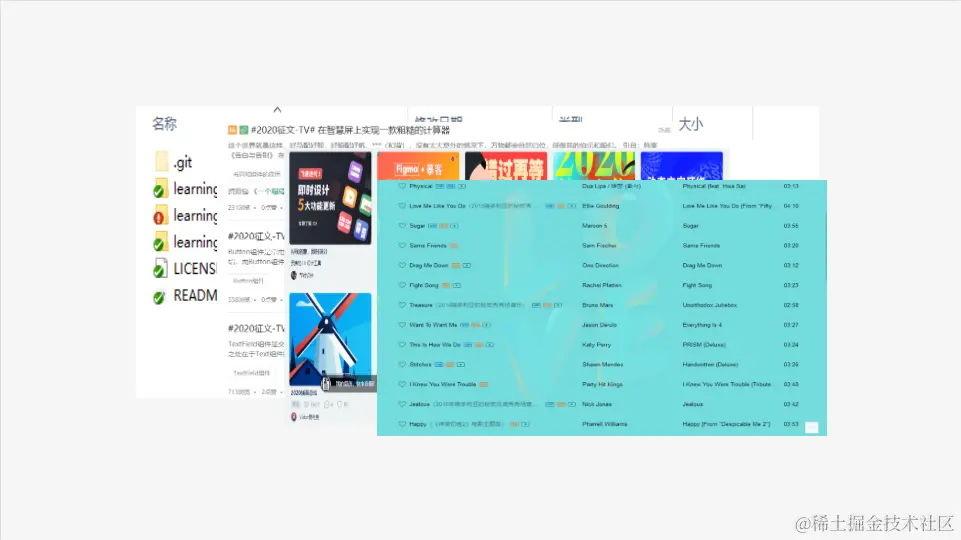This screenshot has width=961, height=540.
Task: Click the heart icon beside Happy
Action: click(x=402, y=424)
